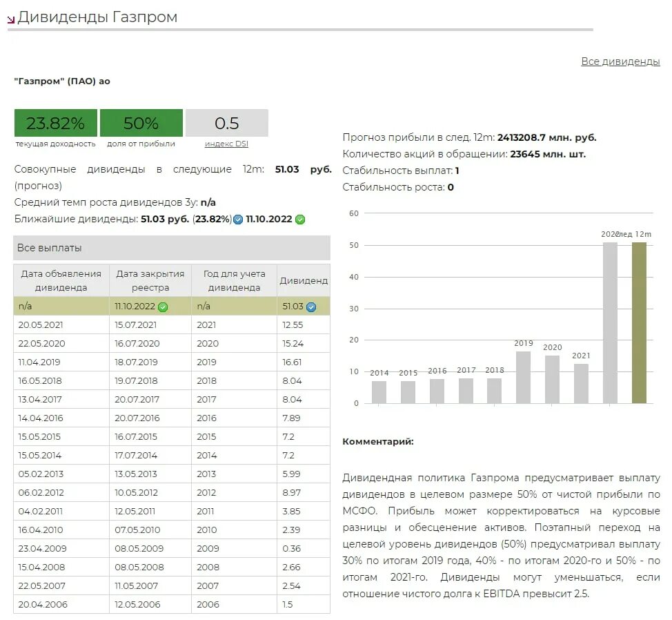Click the Дата объявления дивиденда column header

pos(61,280)
